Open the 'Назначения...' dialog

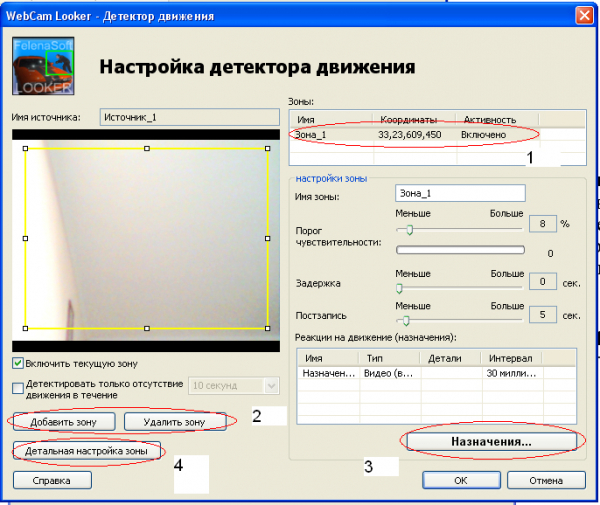pos(491,441)
